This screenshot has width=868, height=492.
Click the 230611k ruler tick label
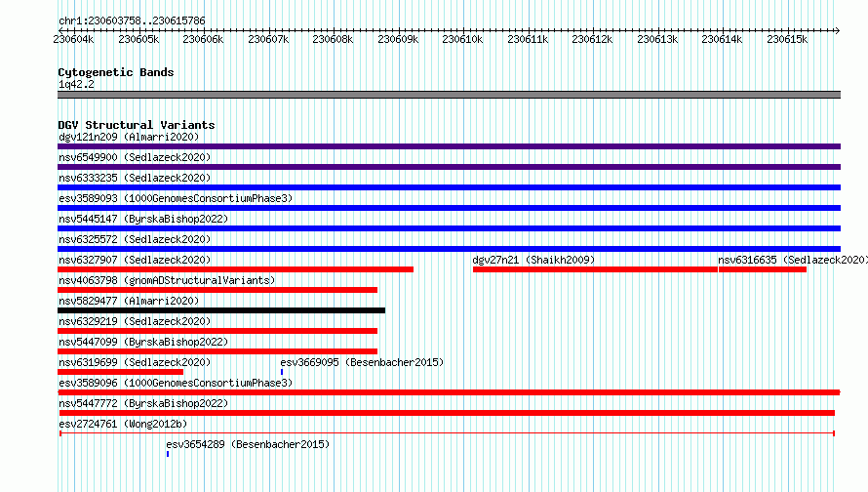[528, 39]
